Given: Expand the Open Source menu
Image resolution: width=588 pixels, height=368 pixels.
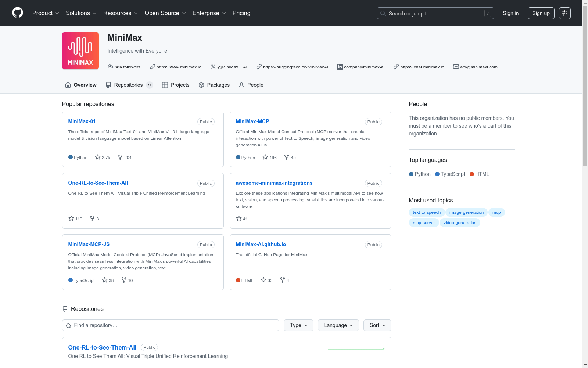Looking at the screenshot, I should pyautogui.click(x=165, y=13).
